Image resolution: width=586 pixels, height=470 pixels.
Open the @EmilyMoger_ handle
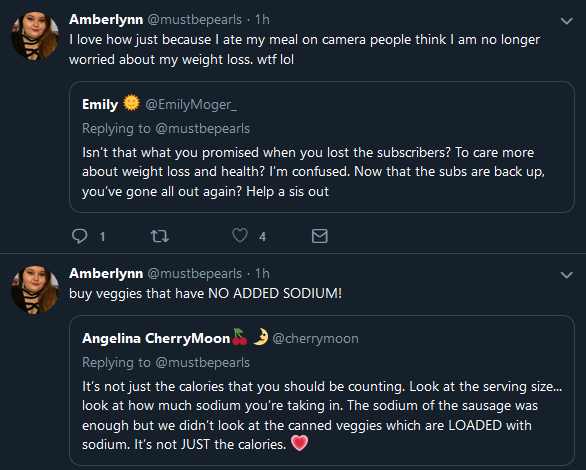[191, 105]
